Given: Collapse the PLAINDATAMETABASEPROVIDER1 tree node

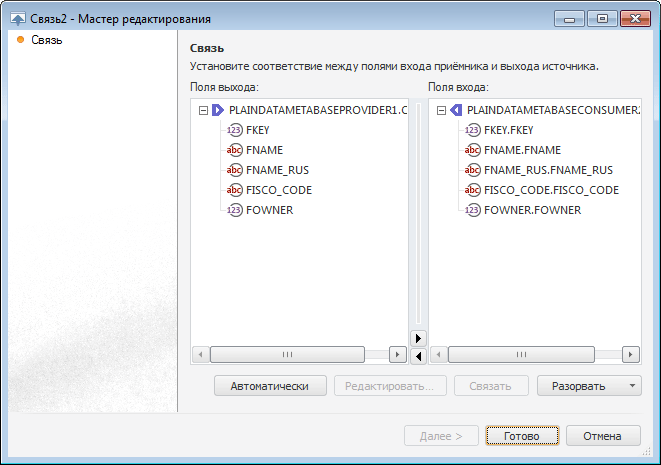Looking at the screenshot, I should pos(203,110).
